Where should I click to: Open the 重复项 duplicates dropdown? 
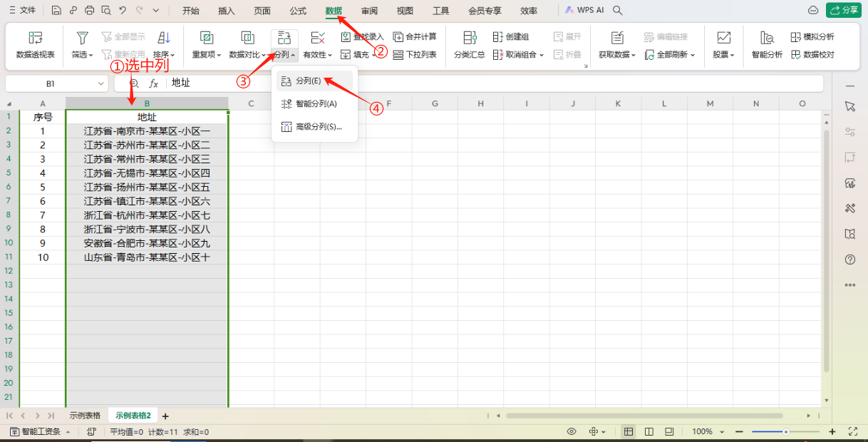point(207,45)
